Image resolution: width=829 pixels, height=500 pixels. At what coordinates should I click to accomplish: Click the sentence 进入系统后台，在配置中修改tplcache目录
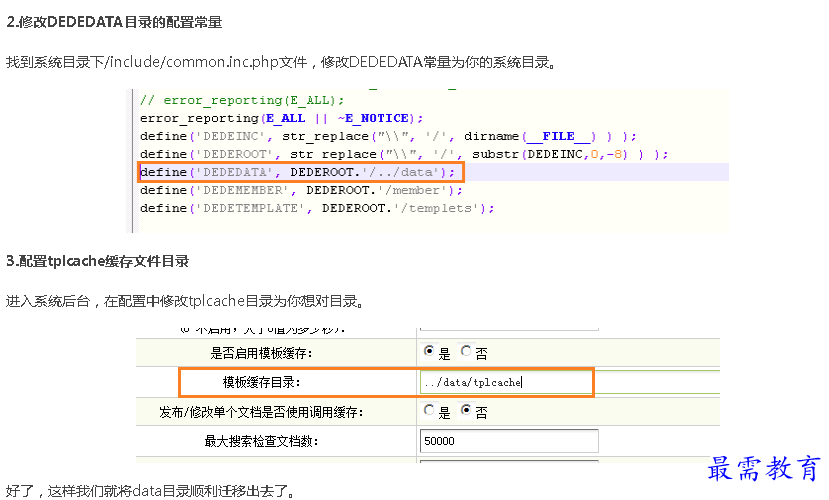[185, 302]
